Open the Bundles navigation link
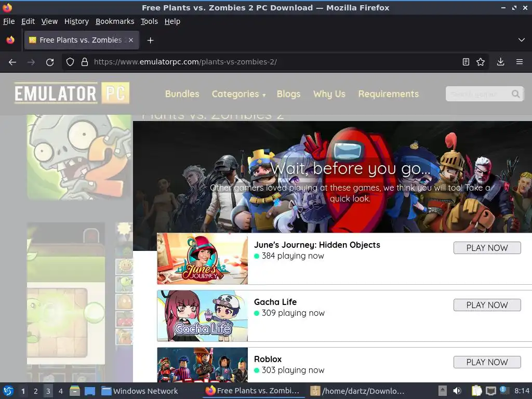The width and height of the screenshot is (532, 399). click(x=182, y=94)
